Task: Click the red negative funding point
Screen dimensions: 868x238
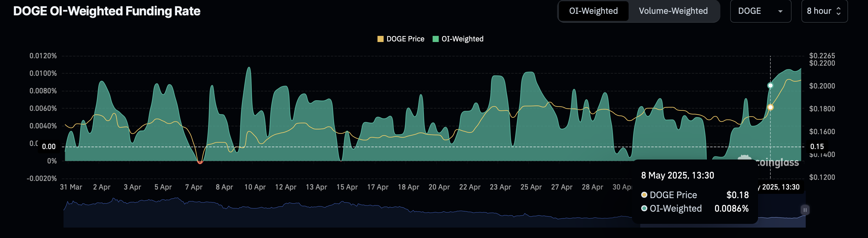Action: point(200,162)
